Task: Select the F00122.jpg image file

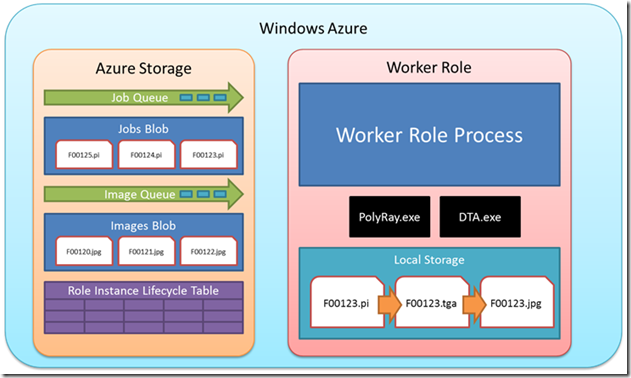Action: (x=208, y=251)
